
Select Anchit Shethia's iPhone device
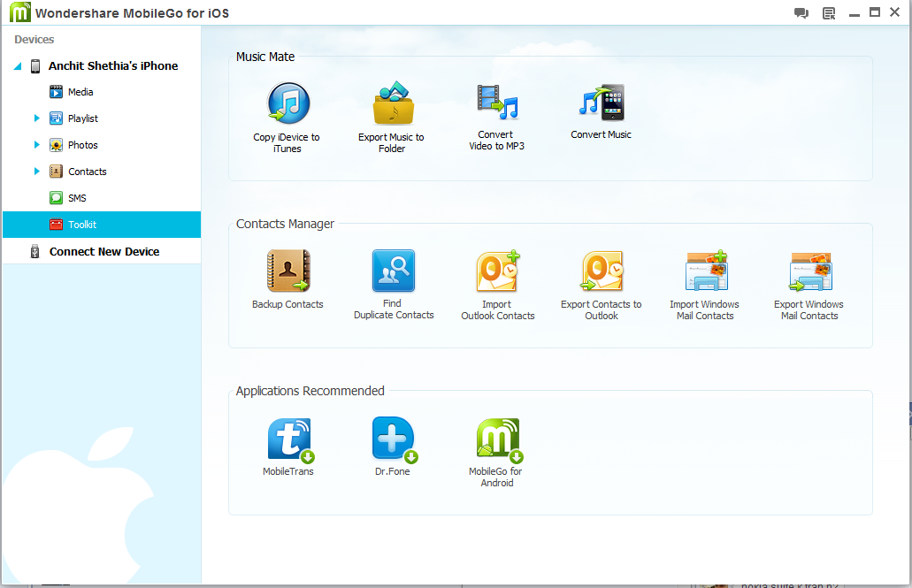pos(113,66)
